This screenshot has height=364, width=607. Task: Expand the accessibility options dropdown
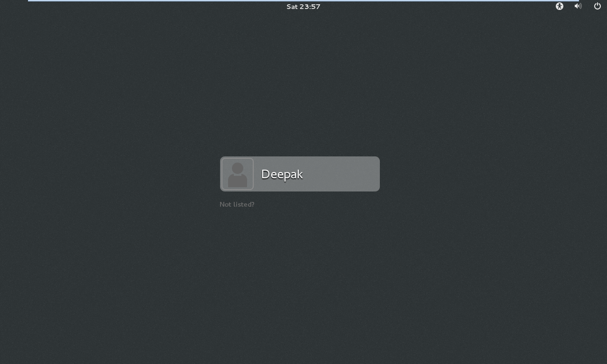point(560,6)
